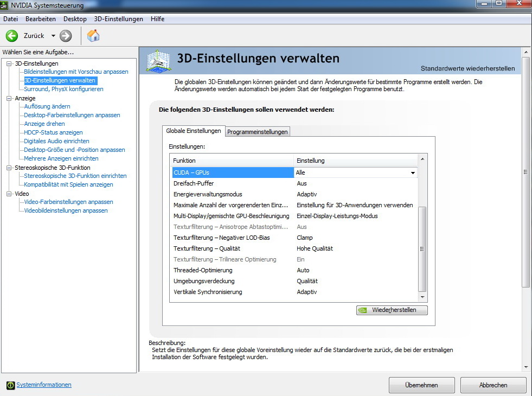Open Mehrere Anzeigen einrichten
The height and width of the screenshot is (396, 532).
click(x=61, y=158)
